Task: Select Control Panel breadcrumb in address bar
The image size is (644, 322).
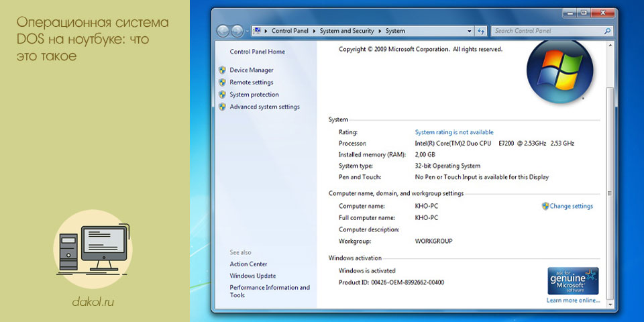Action: [290, 31]
